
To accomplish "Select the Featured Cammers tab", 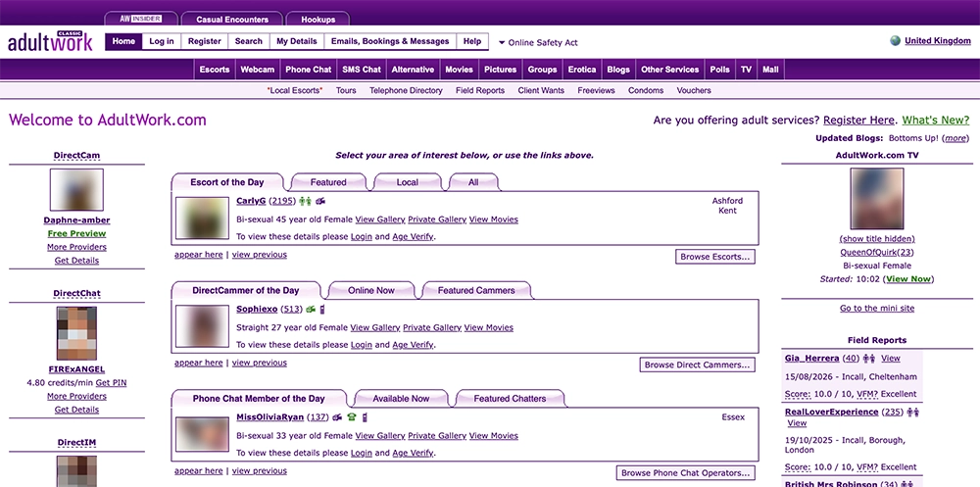I will pyautogui.click(x=476, y=291).
